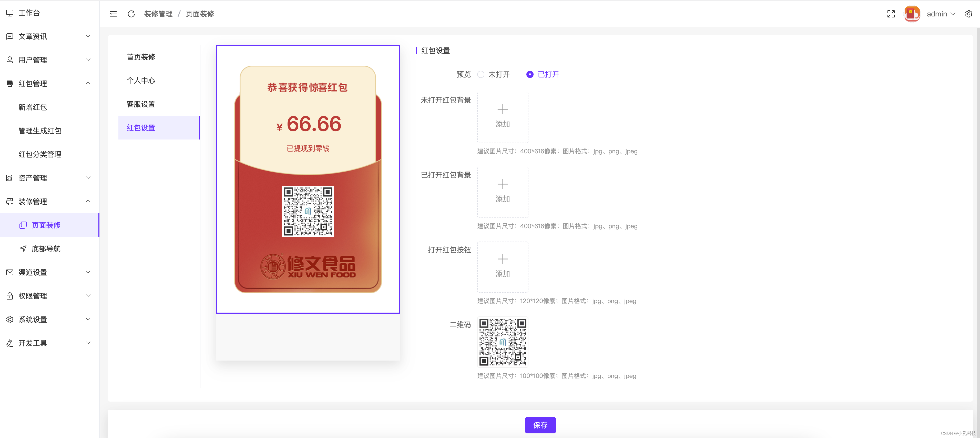Open 底部导航 in the sidebar
This screenshot has height=438, width=980.
pyautogui.click(x=46, y=249)
